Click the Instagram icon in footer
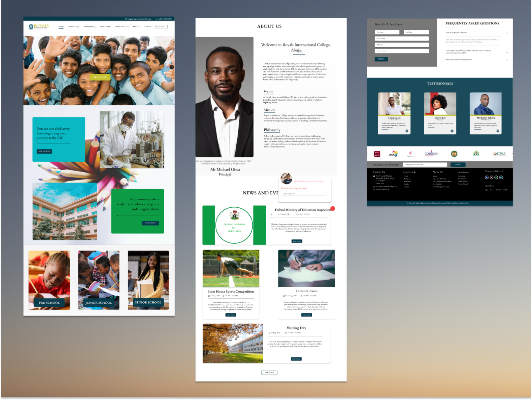 coord(491,178)
